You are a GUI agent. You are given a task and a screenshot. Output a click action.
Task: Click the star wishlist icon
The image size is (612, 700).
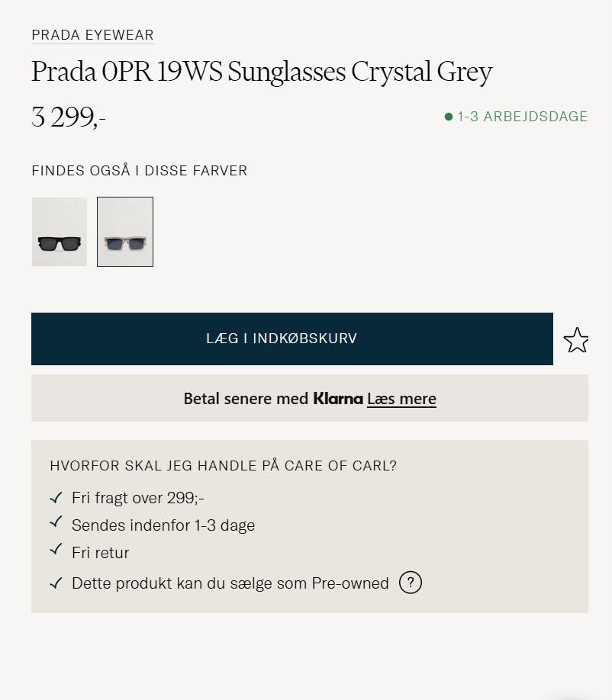tap(576, 340)
